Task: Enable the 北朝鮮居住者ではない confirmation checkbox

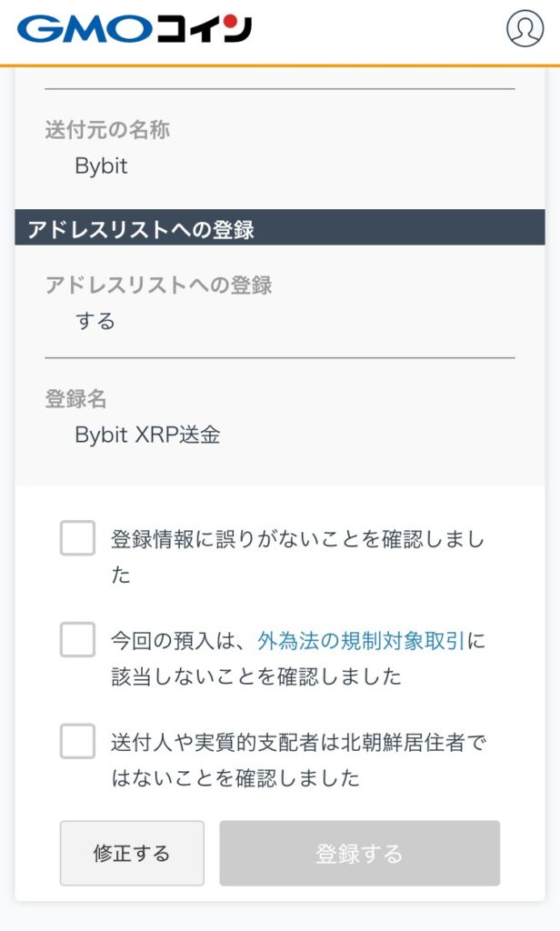Action: click(77, 741)
